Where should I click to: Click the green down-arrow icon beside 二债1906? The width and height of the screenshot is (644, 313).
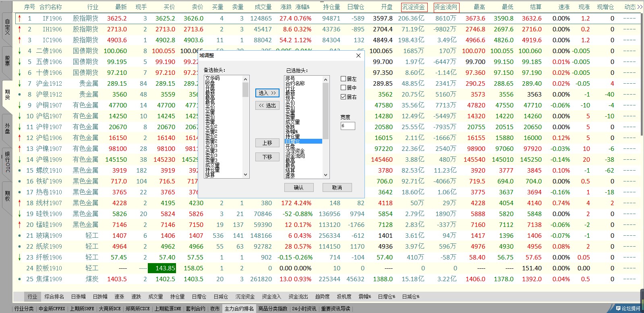tap(19, 51)
